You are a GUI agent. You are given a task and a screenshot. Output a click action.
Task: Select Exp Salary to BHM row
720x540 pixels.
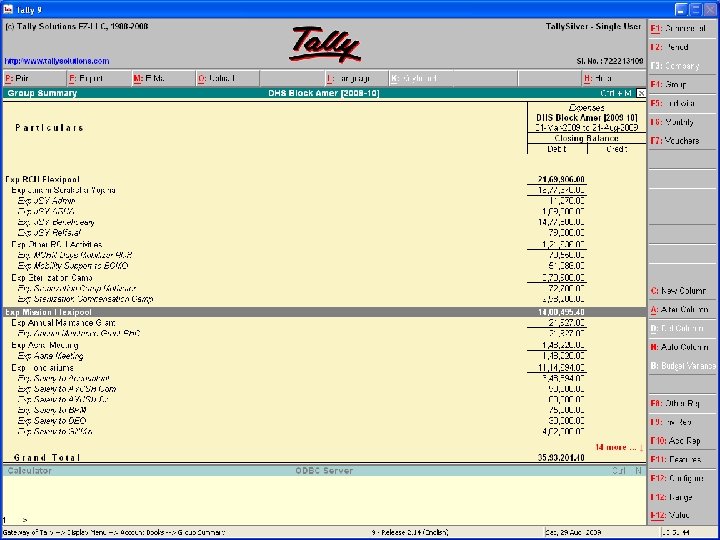pyautogui.click(x=324, y=410)
